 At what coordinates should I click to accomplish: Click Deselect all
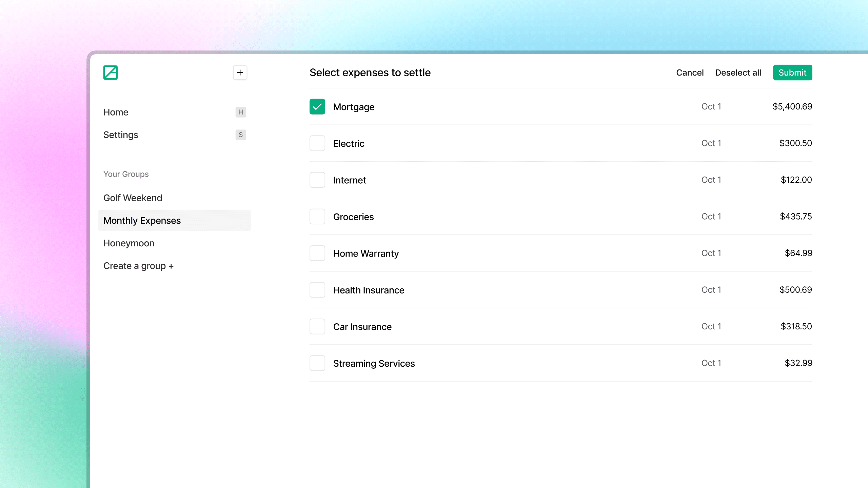pyautogui.click(x=738, y=73)
